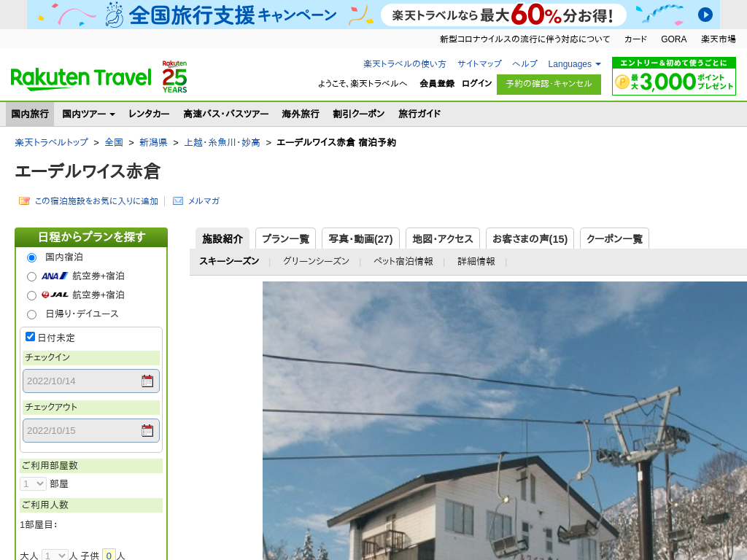Viewport: 747px width, 560px height.
Task: Open the ヘルプ link
Action: (x=525, y=64)
